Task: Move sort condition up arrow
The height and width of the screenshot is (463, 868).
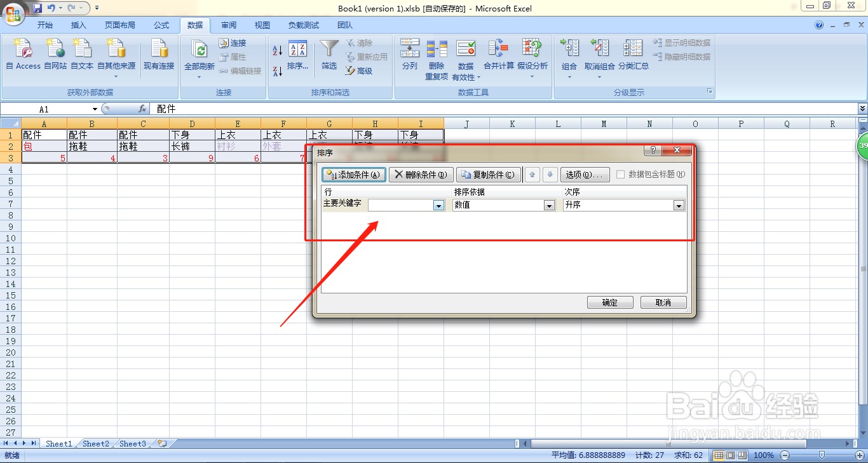Action: [x=532, y=175]
